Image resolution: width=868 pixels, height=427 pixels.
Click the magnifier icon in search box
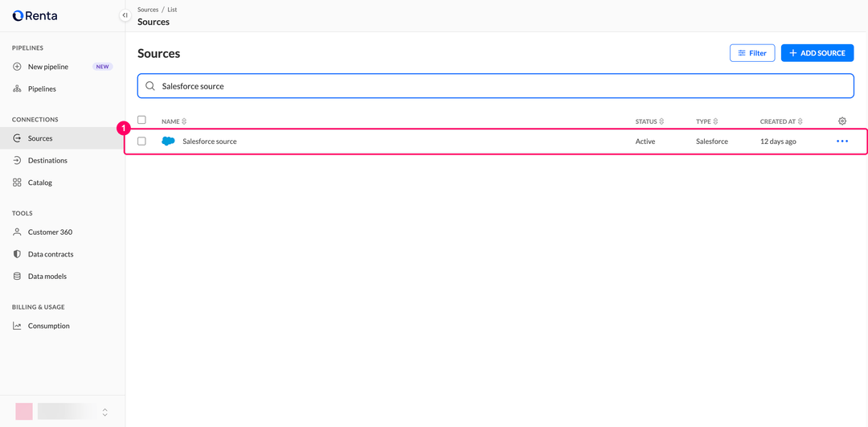(150, 86)
